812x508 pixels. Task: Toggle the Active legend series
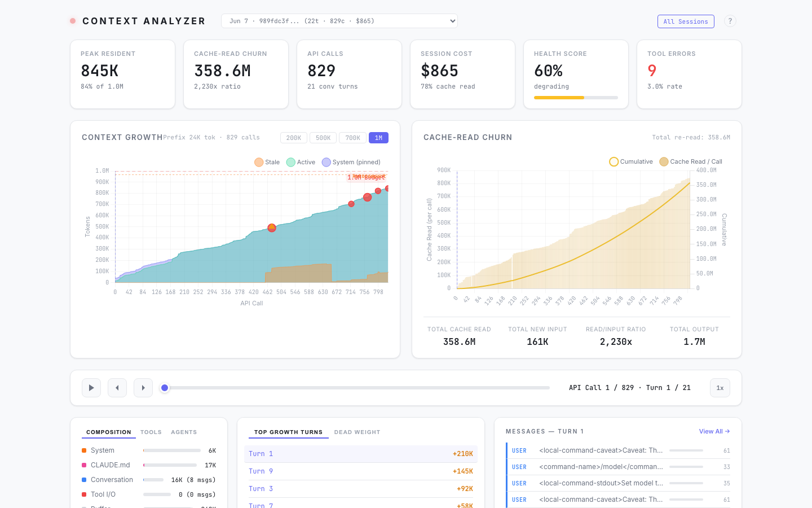pyautogui.click(x=301, y=162)
